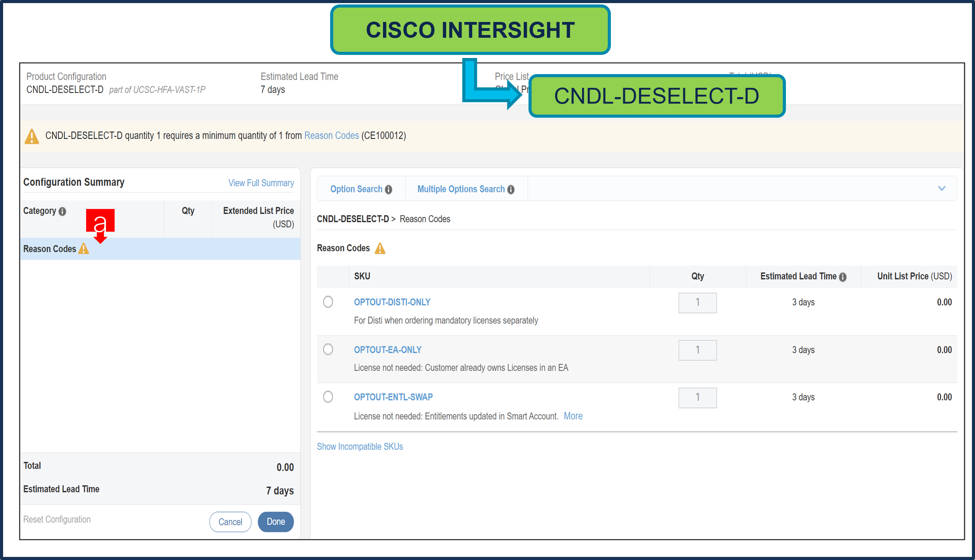Open View Full Summary
Image resolution: width=975 pixels, height=560 pixels.
261,183
